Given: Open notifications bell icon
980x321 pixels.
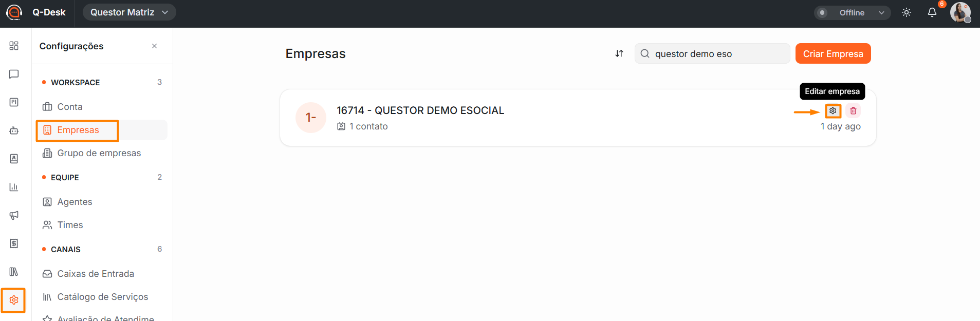Looking at the screenshot, I should coord(932,12).
